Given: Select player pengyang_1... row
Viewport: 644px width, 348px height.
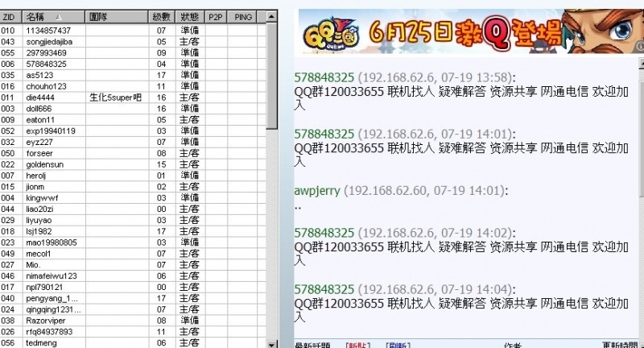Looking at the screenshot, I should point(133,298).
